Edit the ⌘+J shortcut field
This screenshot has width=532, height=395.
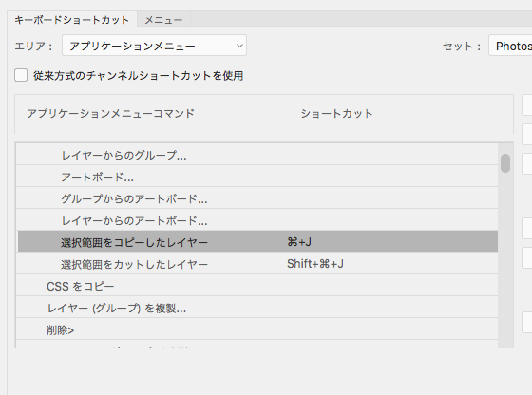click(299, 242)
